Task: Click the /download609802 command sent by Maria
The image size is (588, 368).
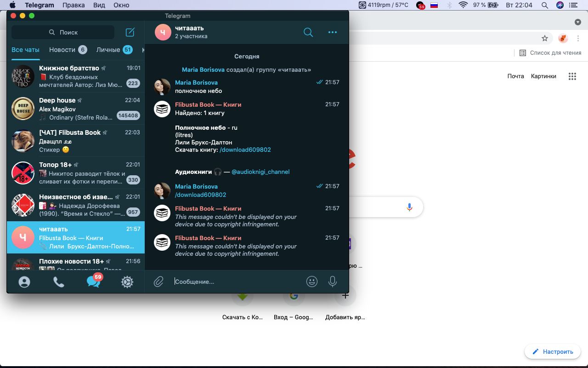Action: (200, 195)
